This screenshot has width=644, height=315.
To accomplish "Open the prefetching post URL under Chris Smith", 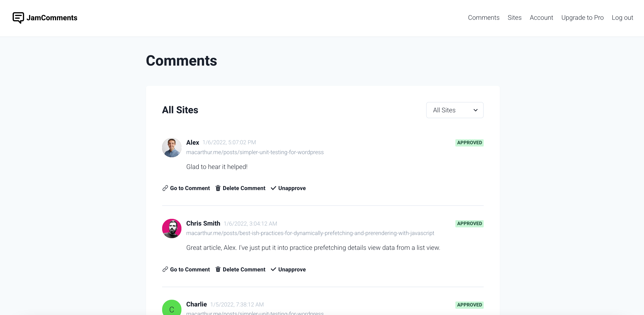I will tap(310, 233).
